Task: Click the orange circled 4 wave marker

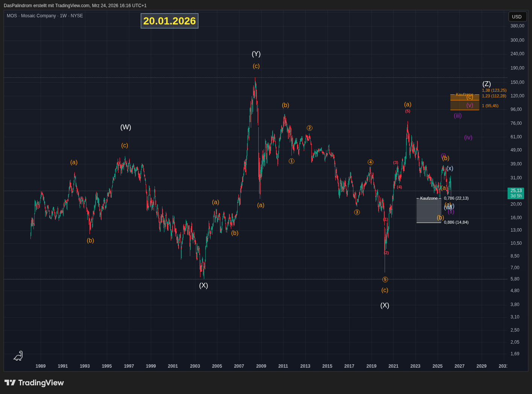Action: pyautogui.click(x=370, y=162)
